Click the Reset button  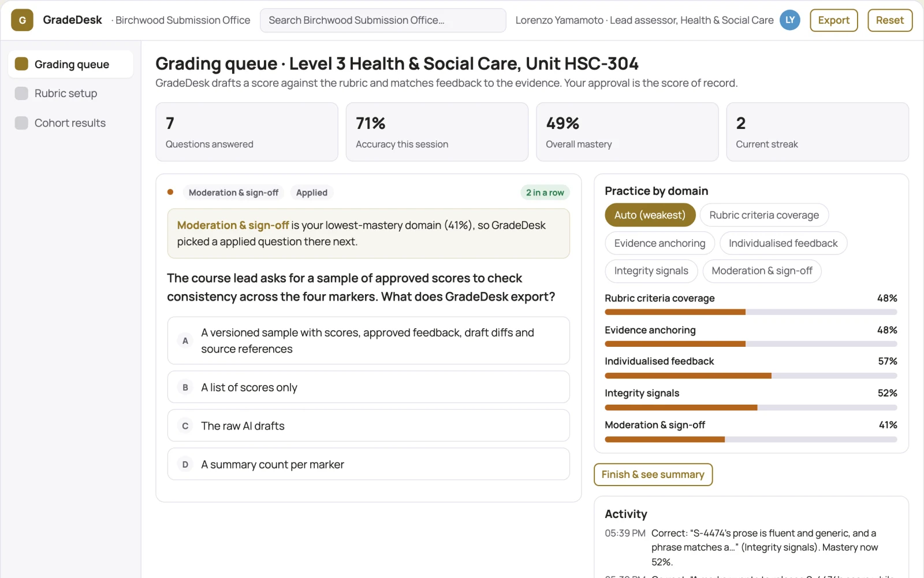[889, 20]
